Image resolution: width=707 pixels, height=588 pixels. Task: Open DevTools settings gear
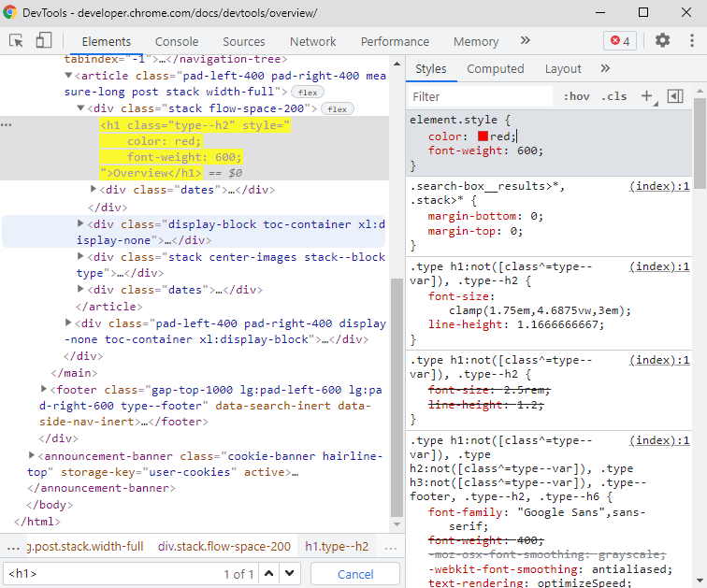pyautogui.click(x=662, y=41)
